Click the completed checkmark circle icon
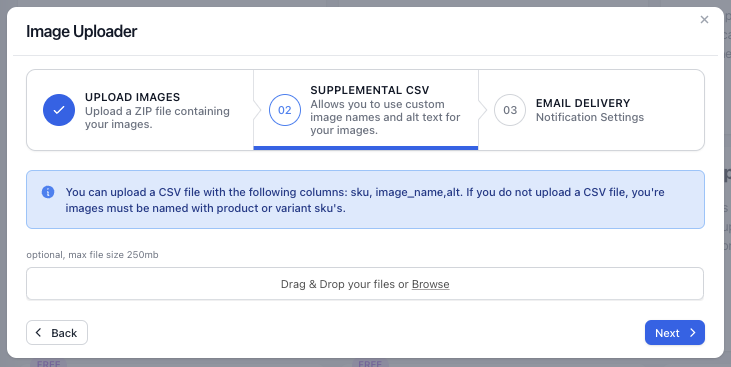The height and width of the screenshot is (367, 731). click(59, 110)
